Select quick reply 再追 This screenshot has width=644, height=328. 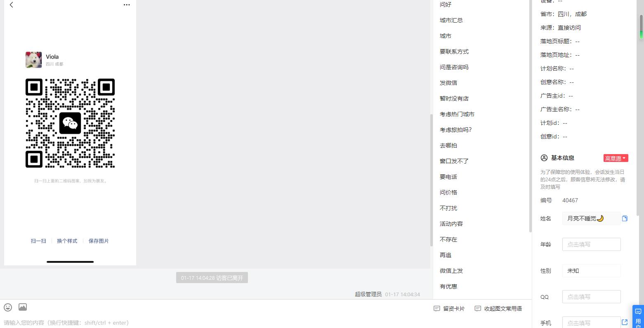(446, 255)
